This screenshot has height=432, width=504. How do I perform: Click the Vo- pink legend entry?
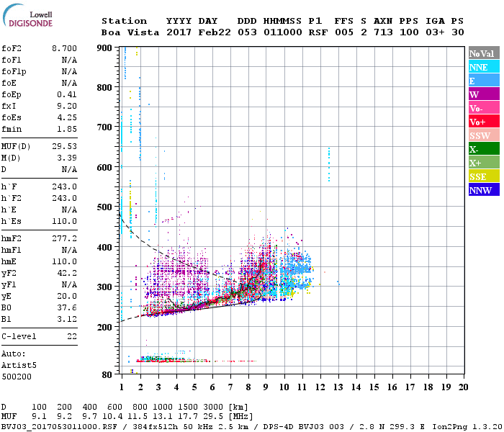tap(484, 108)
